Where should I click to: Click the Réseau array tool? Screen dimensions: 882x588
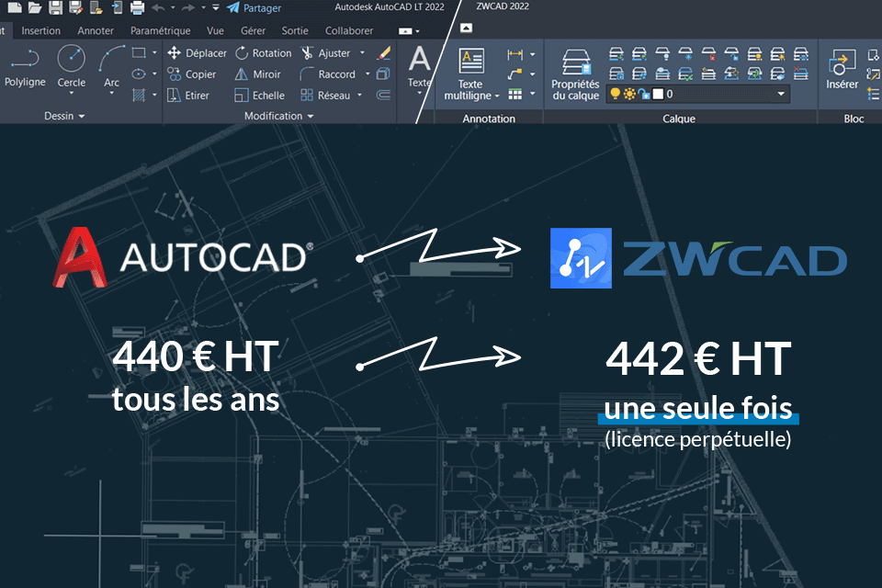click(x=325, y=96)
